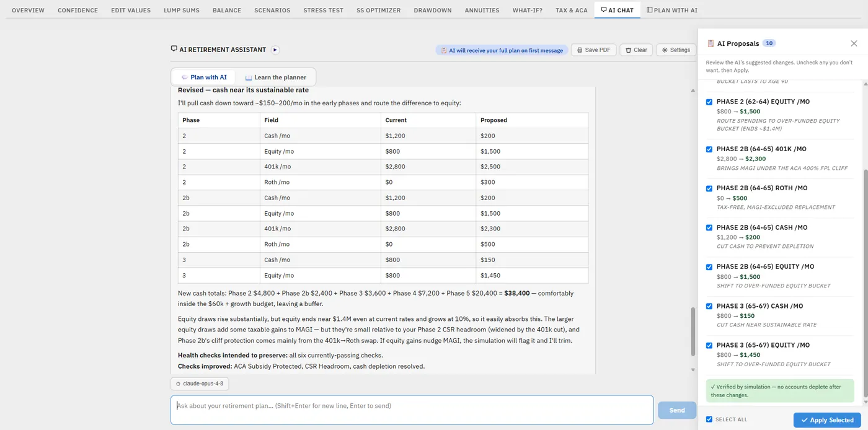
Task: Uncheck Phase 2B (64-65) Equity /mo proposal
Action: (x=709, y=267)
